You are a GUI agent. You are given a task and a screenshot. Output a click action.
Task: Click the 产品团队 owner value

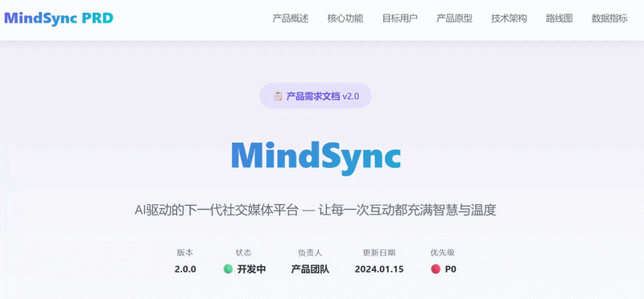(310, 269)
